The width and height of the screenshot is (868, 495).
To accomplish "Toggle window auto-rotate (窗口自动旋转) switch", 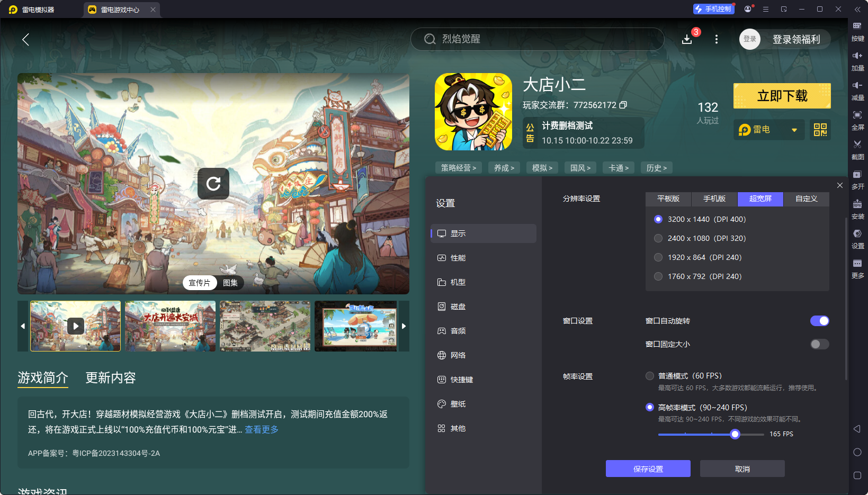I will (x=819, y=321).
